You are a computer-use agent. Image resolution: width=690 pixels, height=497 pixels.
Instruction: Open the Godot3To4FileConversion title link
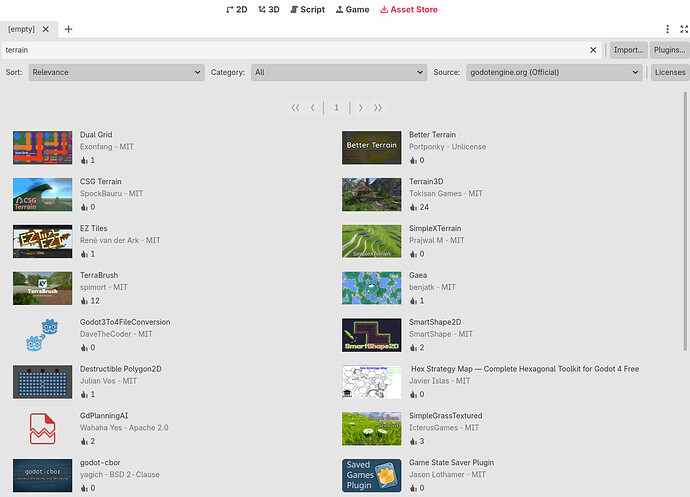click(x=125, y=322)
